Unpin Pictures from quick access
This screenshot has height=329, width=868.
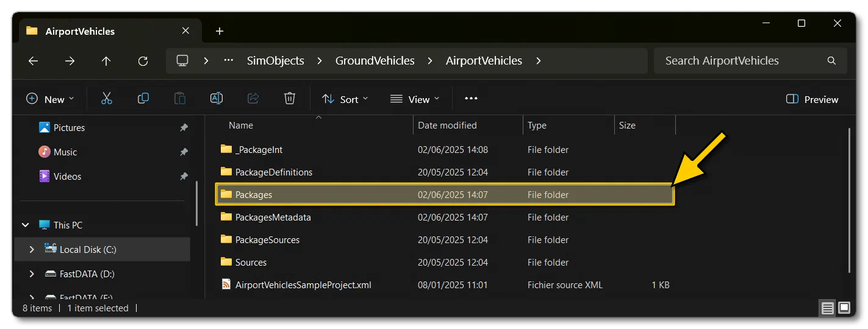[x=184, y=128]
